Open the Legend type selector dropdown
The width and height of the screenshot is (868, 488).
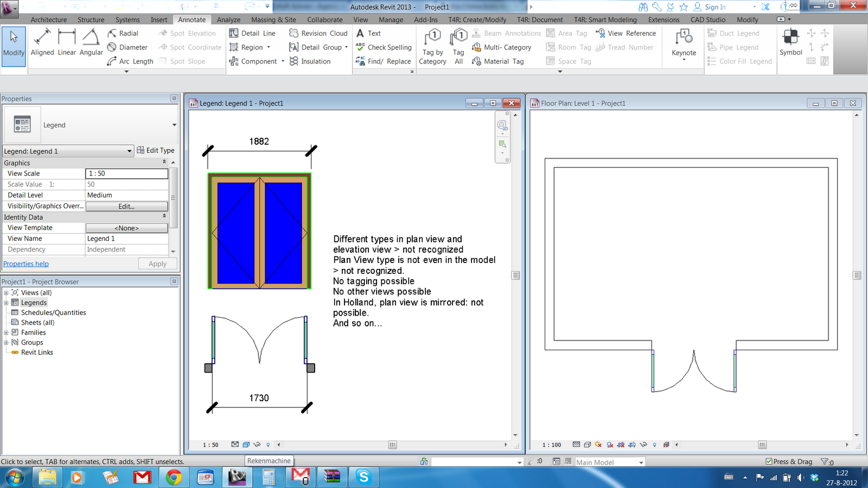pyautogui.click(x=174, y=125)
